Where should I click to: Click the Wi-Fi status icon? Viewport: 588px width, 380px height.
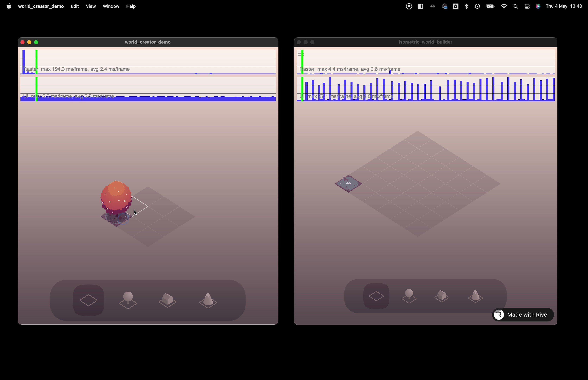(x=504, y=6)
